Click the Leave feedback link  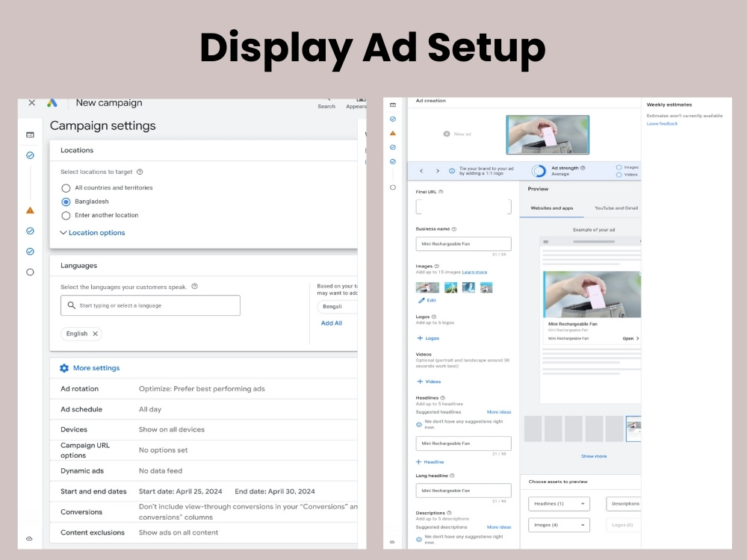[662, 124]
